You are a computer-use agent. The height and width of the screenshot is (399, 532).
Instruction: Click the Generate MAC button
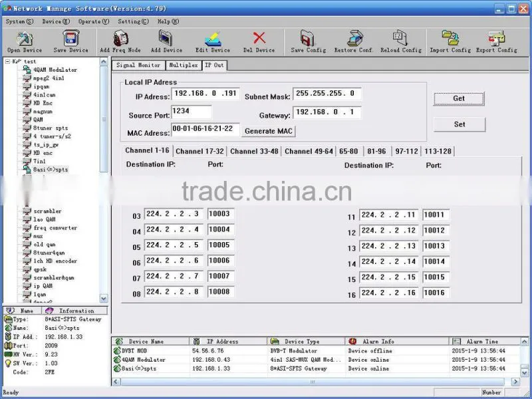click(x=269, y=131)
